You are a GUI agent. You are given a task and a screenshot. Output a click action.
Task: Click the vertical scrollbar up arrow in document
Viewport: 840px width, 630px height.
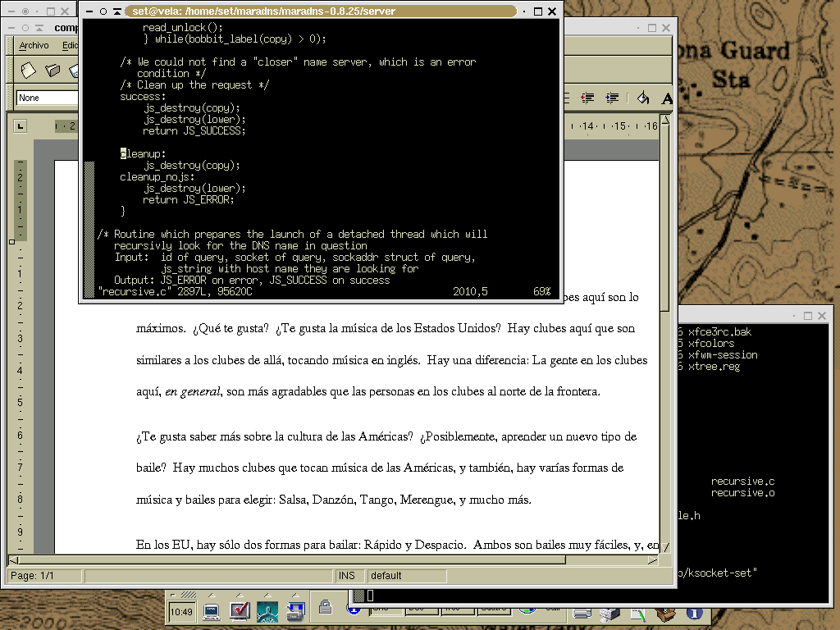[x=665, y=120]
